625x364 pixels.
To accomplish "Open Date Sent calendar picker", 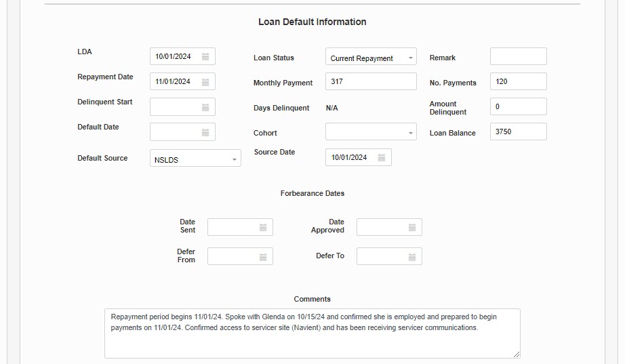I will click(263, 228).
